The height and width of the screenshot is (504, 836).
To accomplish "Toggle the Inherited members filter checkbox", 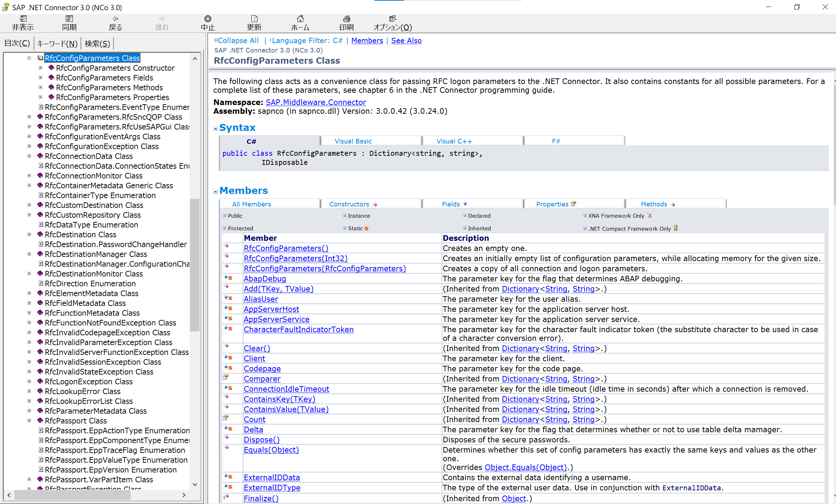I will coord(465,228).
